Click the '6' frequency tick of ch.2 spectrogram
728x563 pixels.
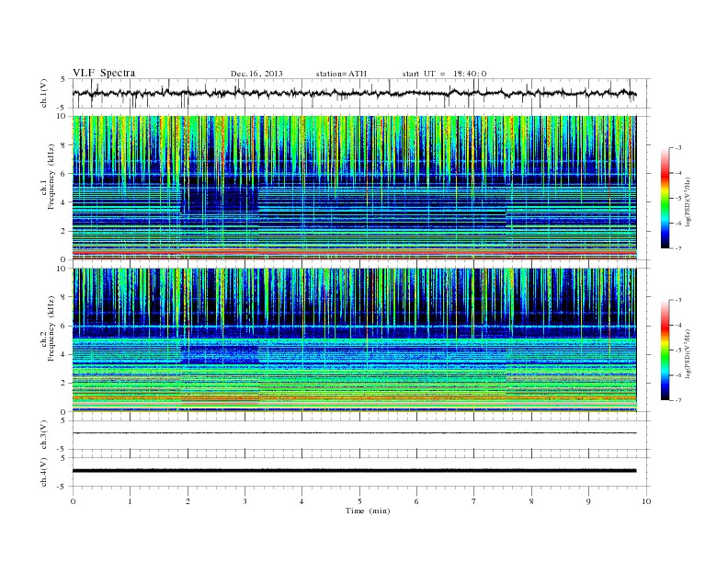pyautogui.click(x=64, y=326)
